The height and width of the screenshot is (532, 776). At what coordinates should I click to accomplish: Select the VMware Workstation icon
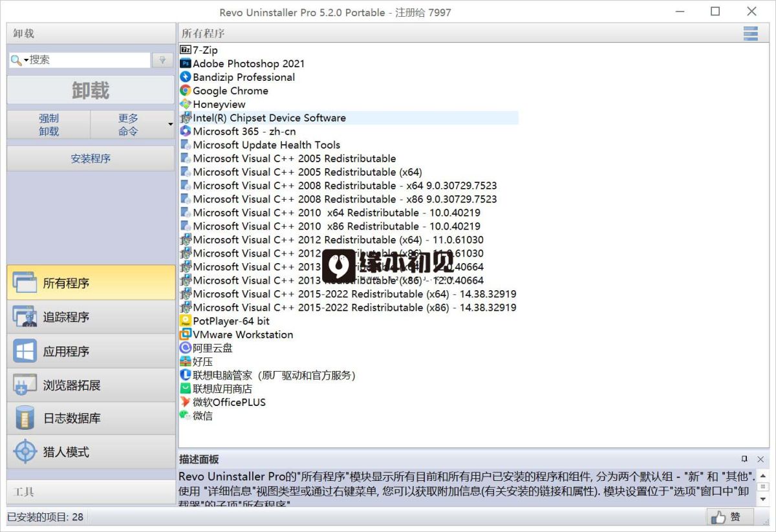tap(186, 334)
